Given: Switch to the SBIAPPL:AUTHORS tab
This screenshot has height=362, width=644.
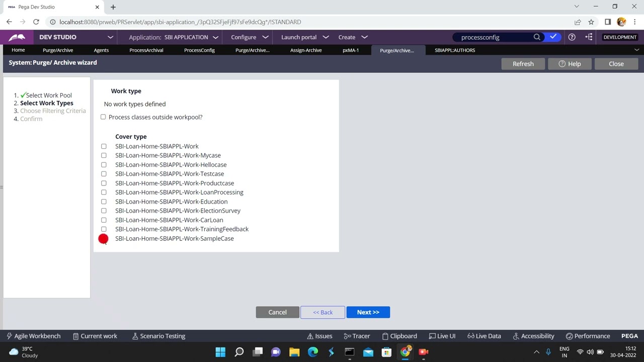Looking at the screenshot, I should [x=455, y=50].
